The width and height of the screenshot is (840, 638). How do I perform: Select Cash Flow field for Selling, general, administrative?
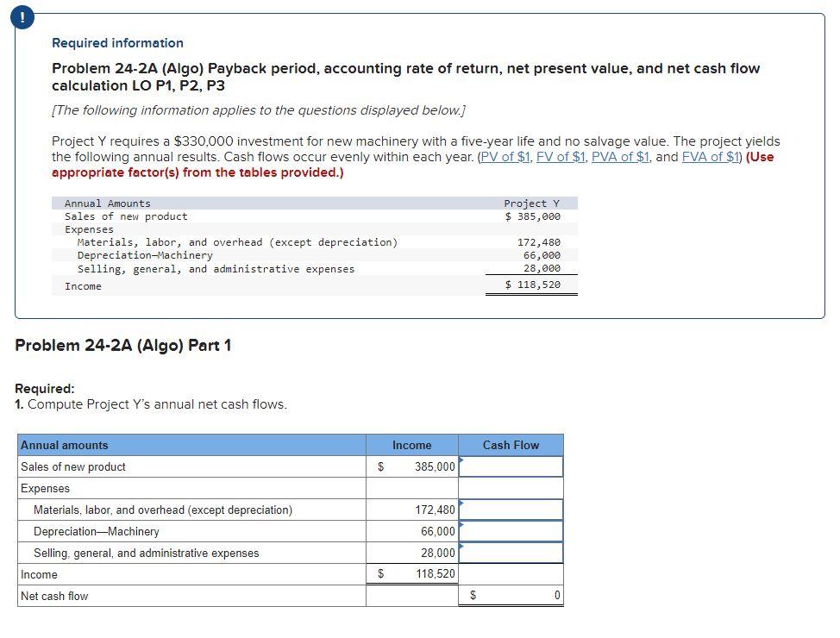coord(511,553)
